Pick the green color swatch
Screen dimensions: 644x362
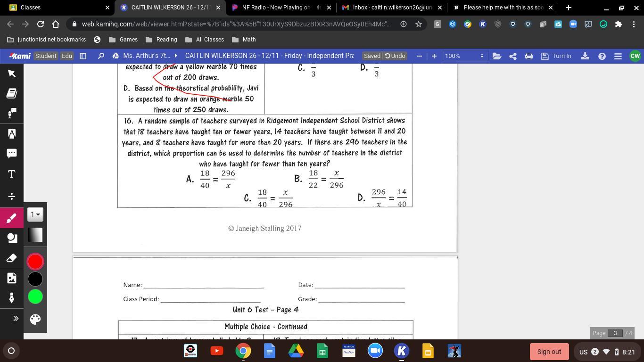[35, 296]
